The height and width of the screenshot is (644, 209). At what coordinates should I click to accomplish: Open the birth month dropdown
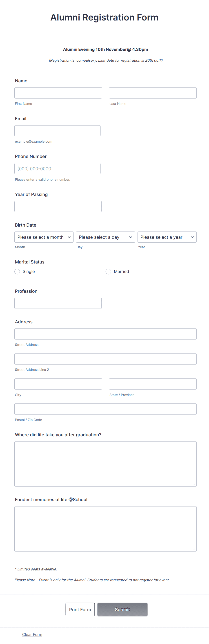click(x=44, y=237)
